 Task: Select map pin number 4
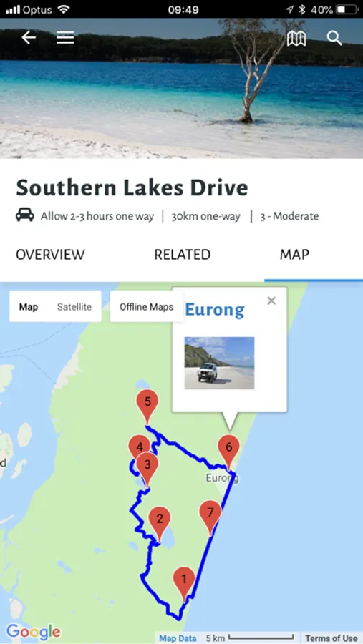(x=138, y=446)
